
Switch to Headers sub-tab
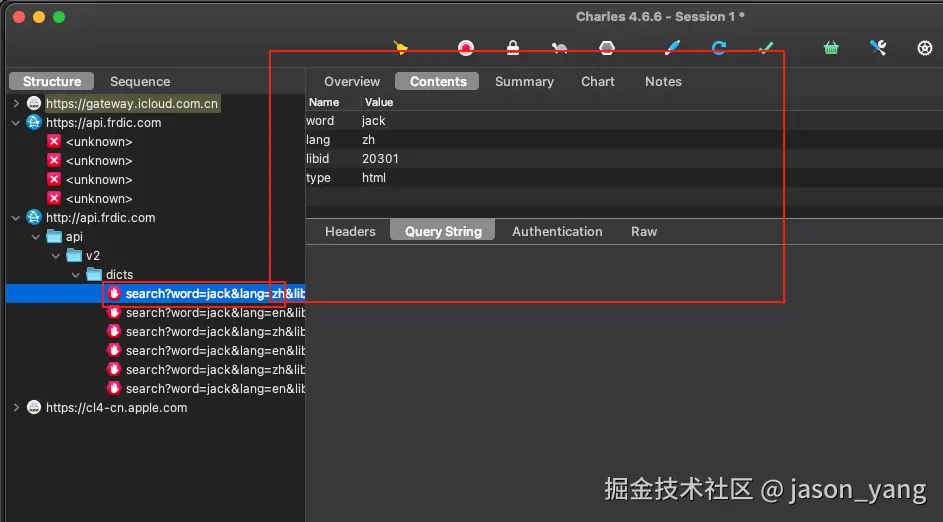[x=350, y=232]
